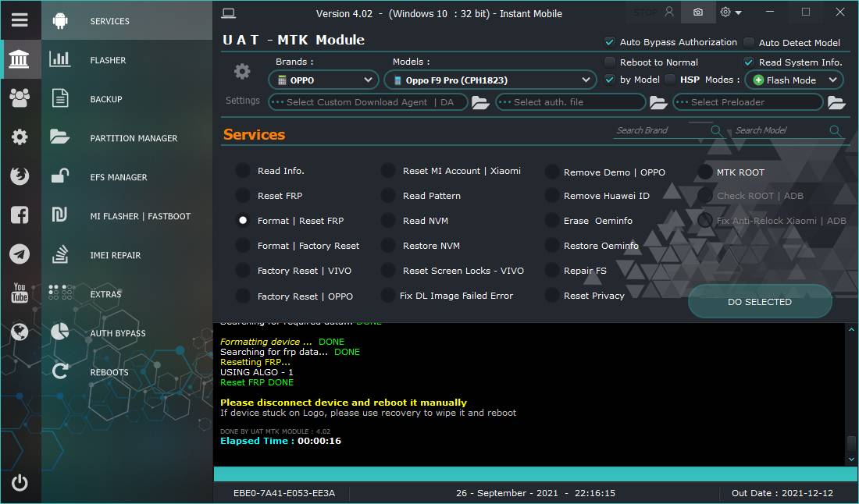
Task: Click the Select Custom Download Agent field
Action: click(368, 102)
